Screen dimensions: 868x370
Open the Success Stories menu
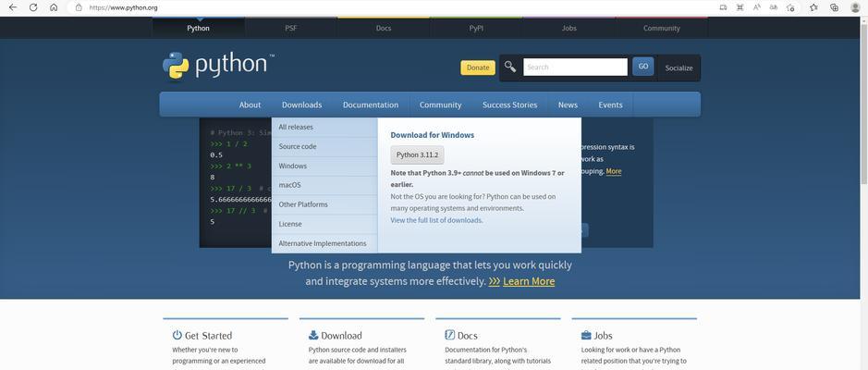click(510, 105)
